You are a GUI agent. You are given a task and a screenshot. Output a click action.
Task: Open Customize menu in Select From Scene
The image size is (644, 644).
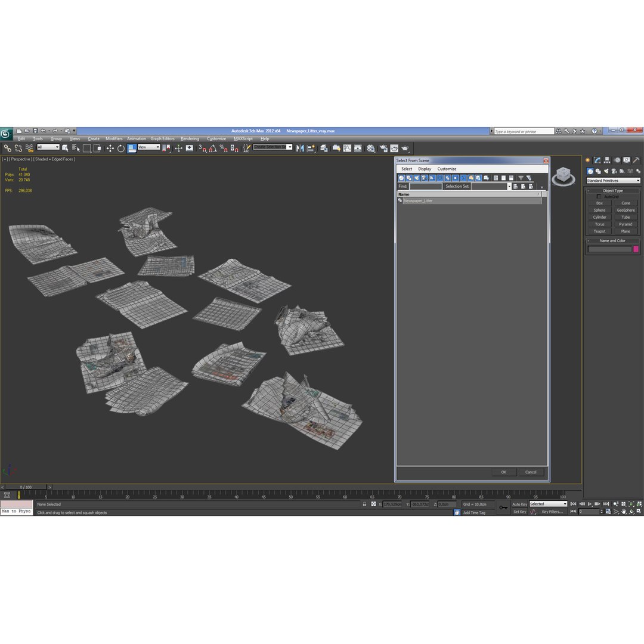coord(447,169)
